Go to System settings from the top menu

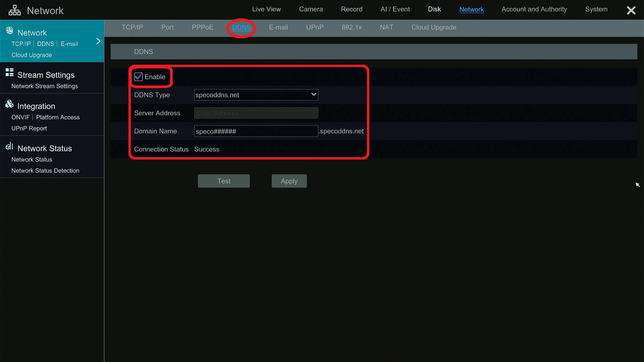point(596,9)
